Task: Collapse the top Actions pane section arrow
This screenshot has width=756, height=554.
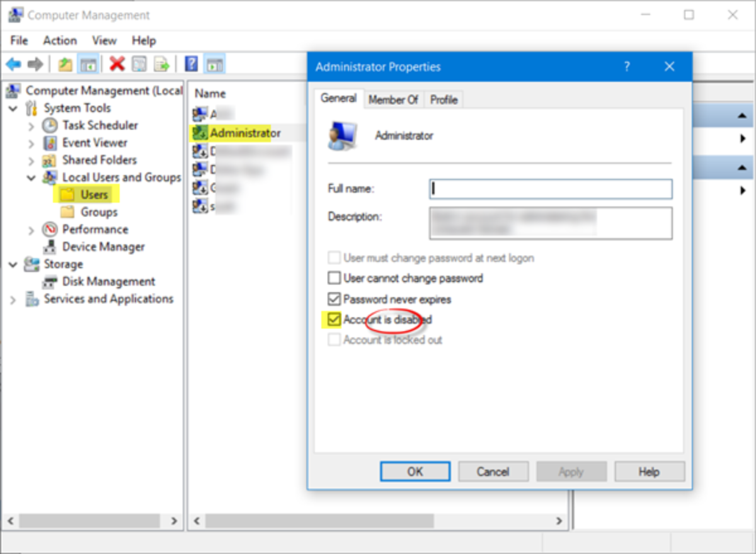Action: pos(741,116)
